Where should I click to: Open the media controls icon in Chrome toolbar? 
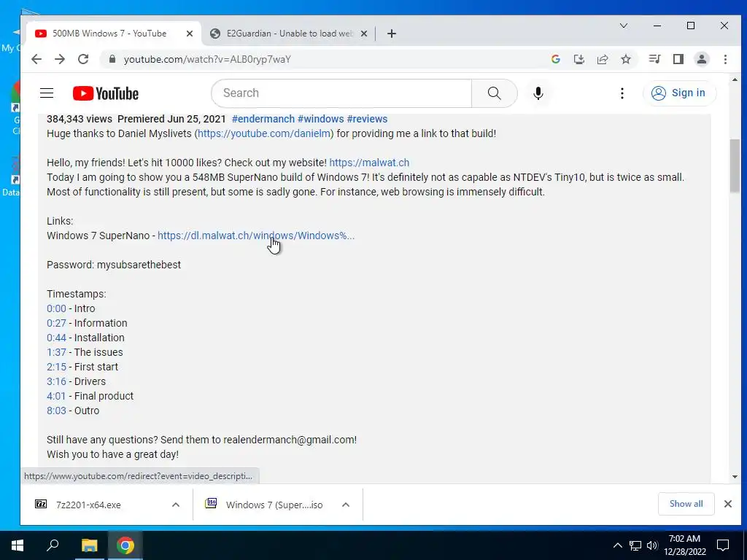tap(654, 59)
